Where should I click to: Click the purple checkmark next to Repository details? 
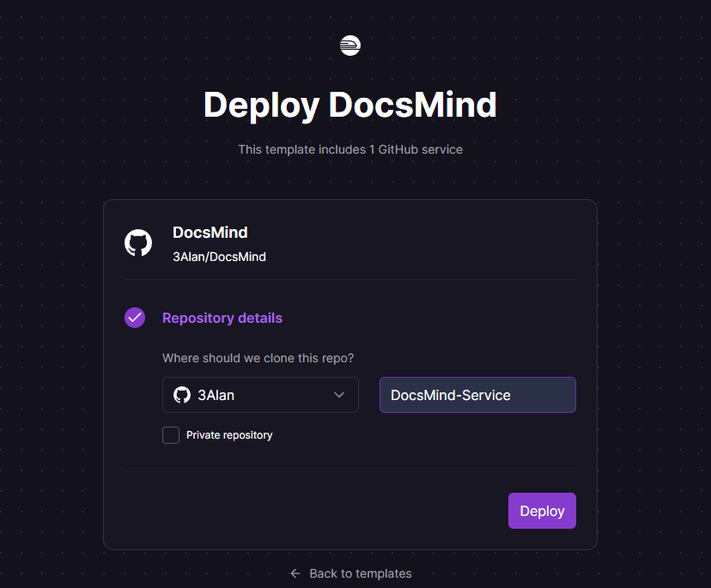[x=135, y=318]
